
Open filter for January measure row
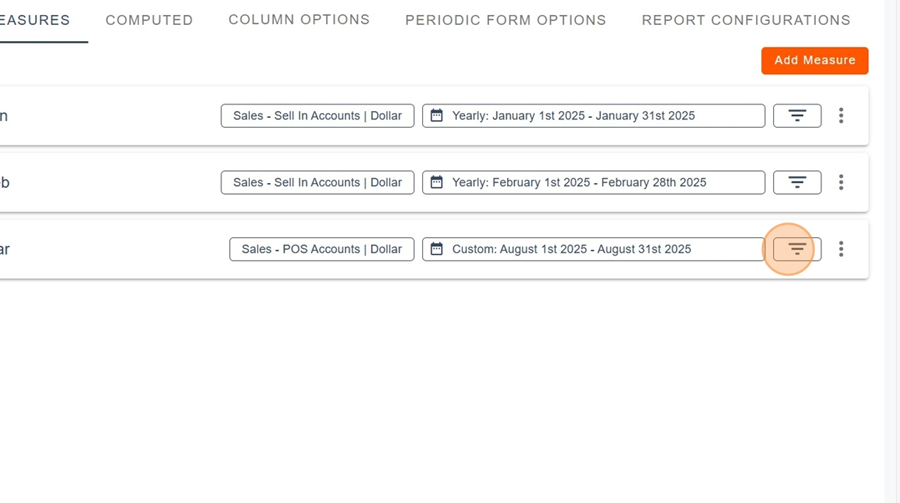pyautogui.click(x=797, y=115)
